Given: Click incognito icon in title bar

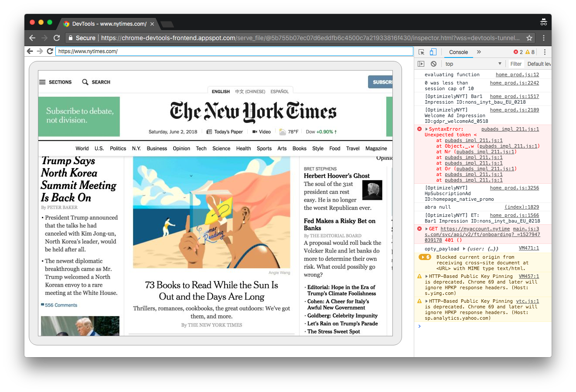Looking at the screenshot, I should (x=543, y=22).
